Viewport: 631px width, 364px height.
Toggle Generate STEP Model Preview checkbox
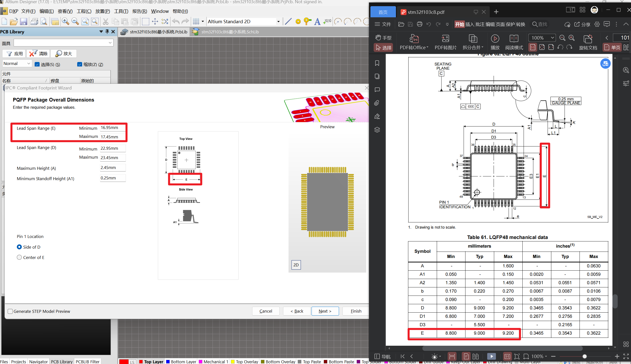click(10, 311)
